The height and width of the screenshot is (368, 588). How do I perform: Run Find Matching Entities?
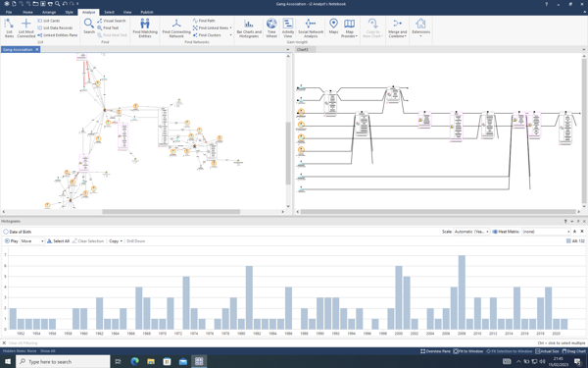[x=145, y=27]
